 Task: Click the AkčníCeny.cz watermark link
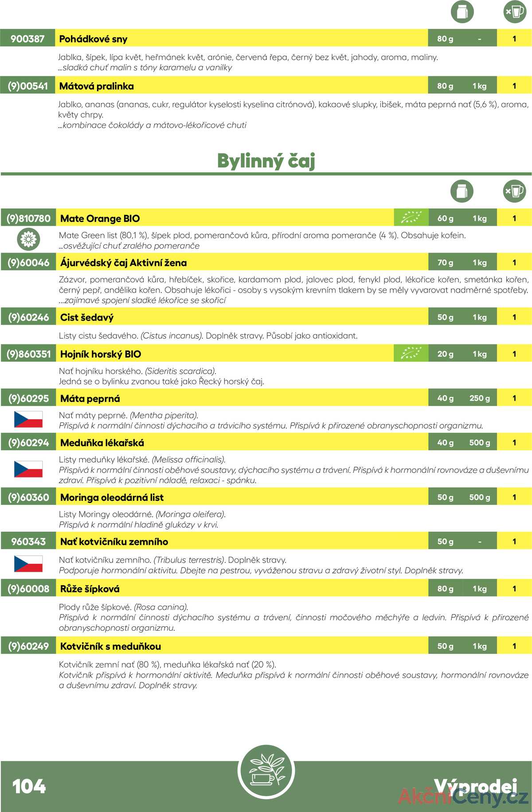pyautogui.click(x=463, y=796)
